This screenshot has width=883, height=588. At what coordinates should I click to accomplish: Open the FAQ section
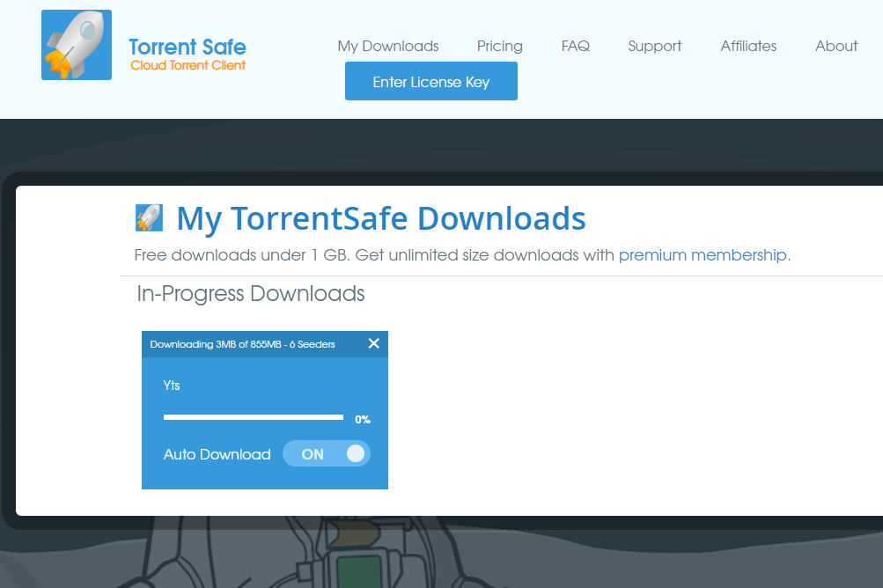coord(575,46)
